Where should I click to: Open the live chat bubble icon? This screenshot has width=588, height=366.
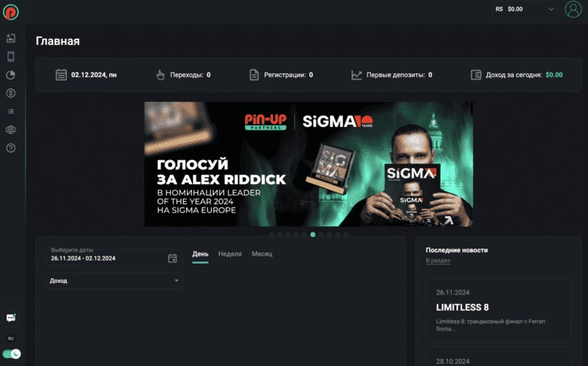[x=11, y=318]
